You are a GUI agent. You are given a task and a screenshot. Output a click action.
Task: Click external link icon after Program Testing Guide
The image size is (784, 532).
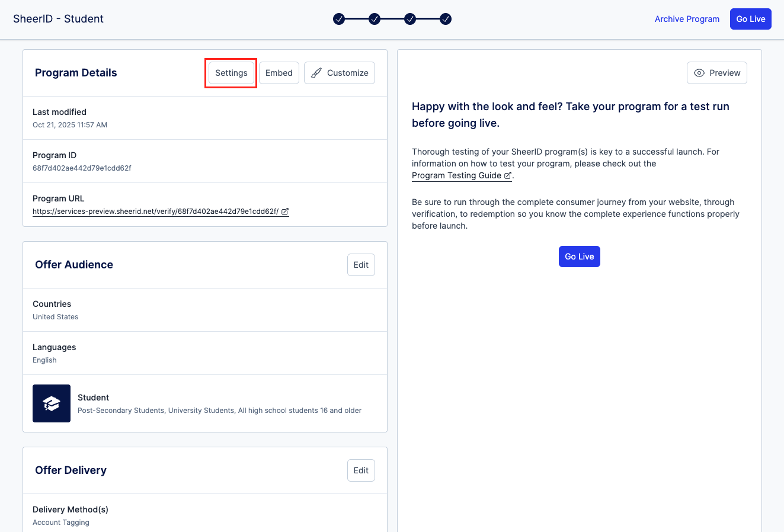pos(508,176)
